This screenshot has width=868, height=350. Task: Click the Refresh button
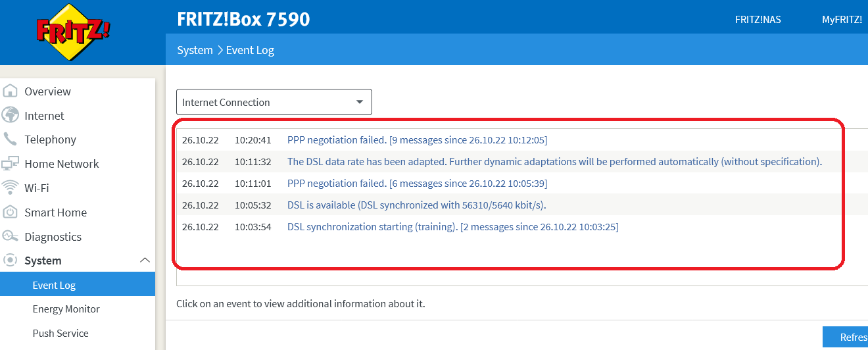[846, 337]
